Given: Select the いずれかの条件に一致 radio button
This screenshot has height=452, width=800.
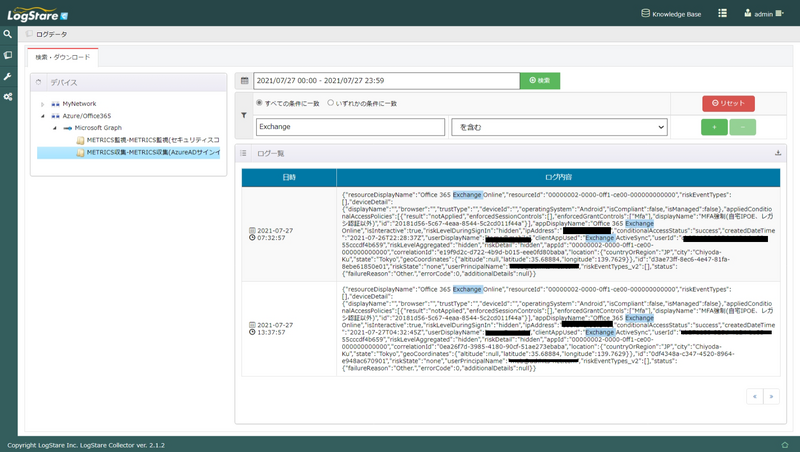Looking at the screenshot, I should coord(331,103).
